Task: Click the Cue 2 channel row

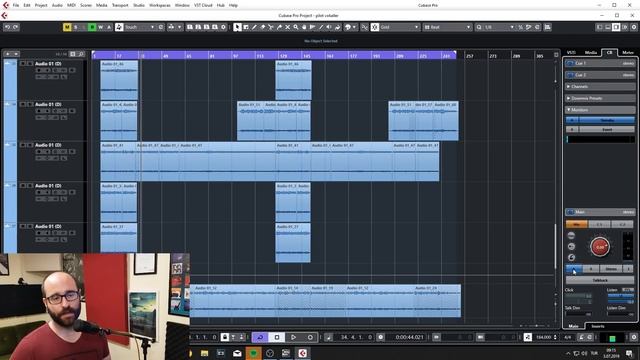Action: pyautogui.click(x=600, y=75)
